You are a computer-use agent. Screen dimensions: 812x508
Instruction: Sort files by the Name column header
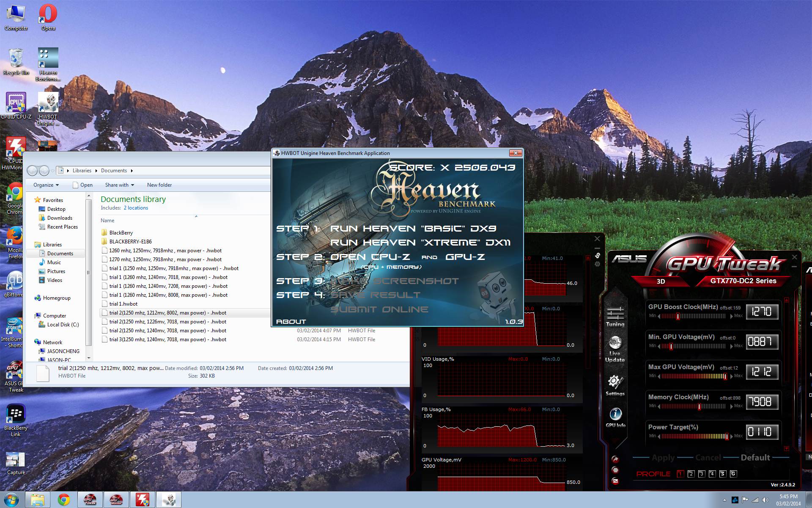tap(107, 221)
